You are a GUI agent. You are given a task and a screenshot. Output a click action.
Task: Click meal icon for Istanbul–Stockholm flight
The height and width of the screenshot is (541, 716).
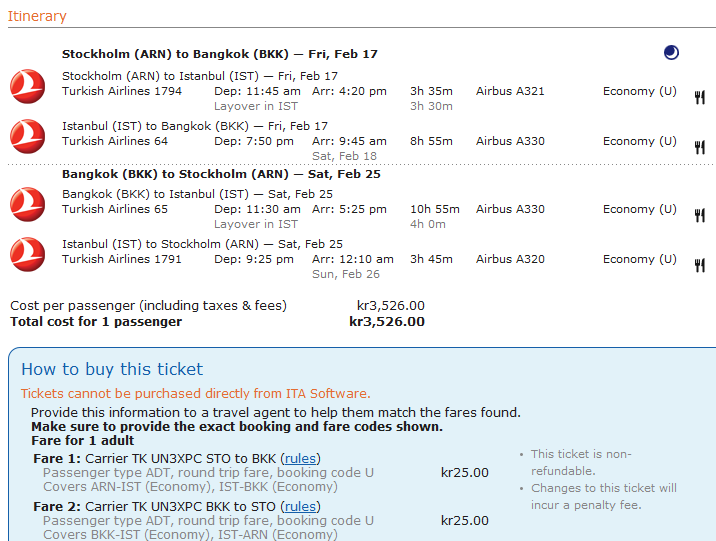tap(699, 265)
